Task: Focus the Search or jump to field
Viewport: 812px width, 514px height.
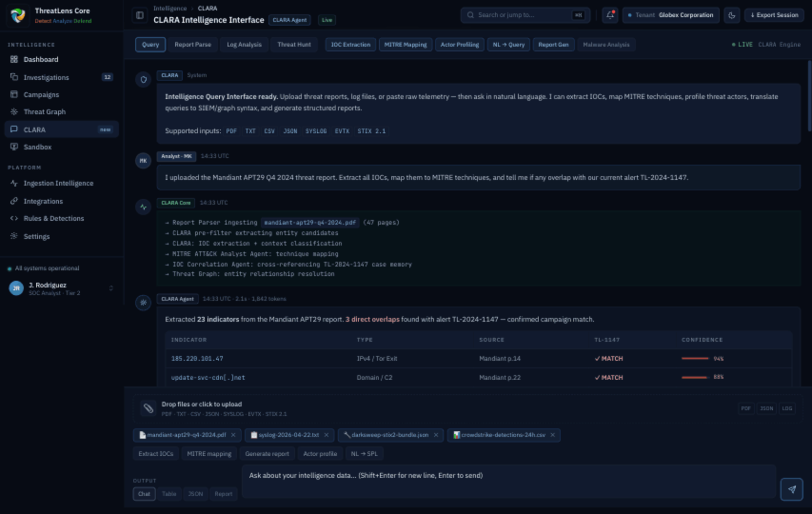Action: pyautogui.click(x=525, y=15)
